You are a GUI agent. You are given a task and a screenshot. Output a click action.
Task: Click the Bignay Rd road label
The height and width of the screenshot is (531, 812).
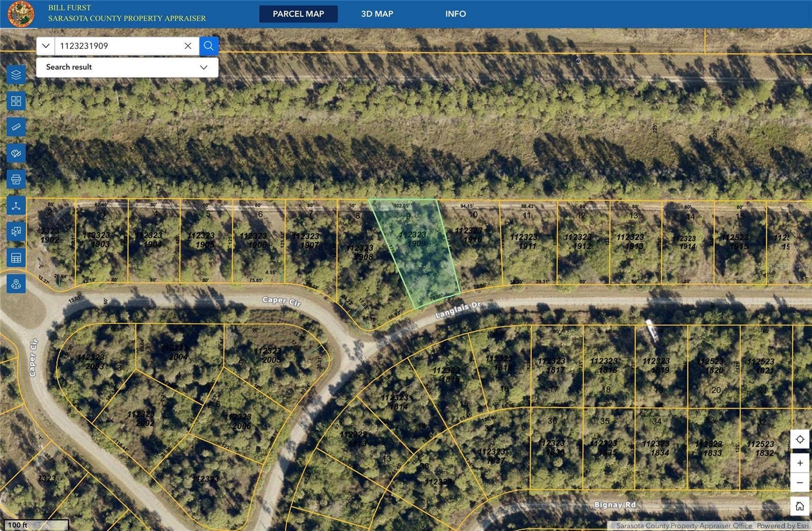pyautogui.click(x=615, y=505)
